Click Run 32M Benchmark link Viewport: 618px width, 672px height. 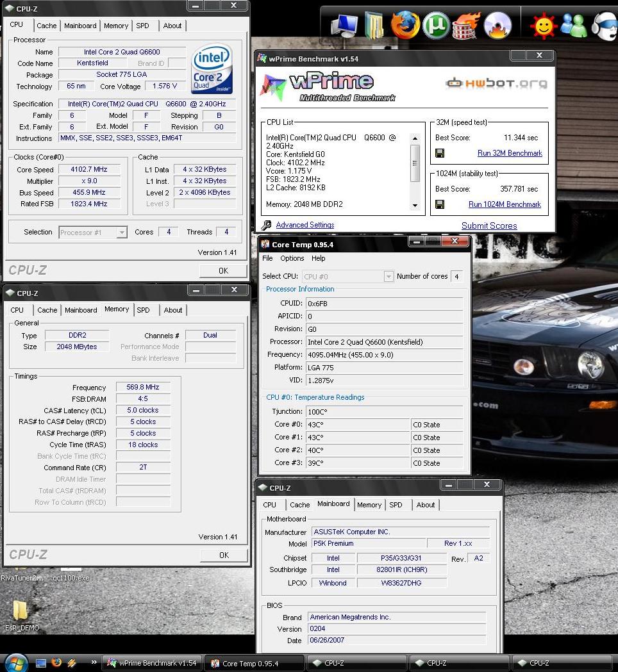pos(510,153)
